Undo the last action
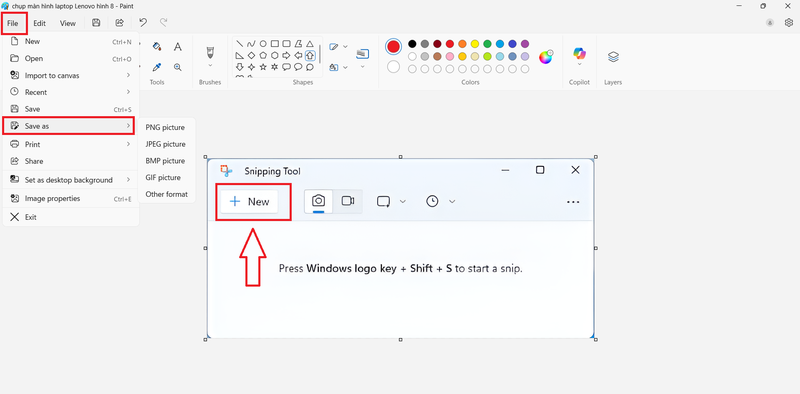 tap(143, 23)
